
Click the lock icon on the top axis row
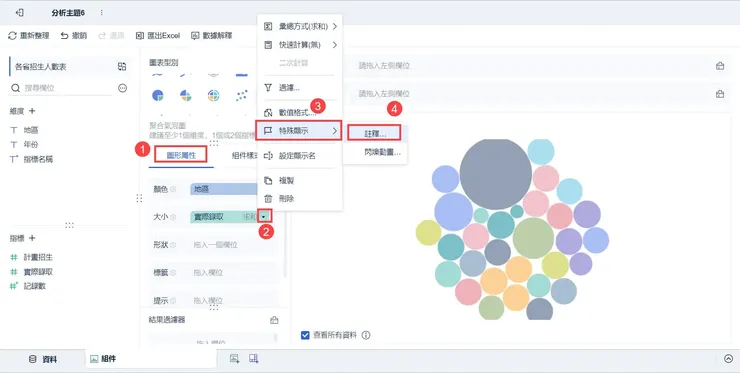point(720,66)
